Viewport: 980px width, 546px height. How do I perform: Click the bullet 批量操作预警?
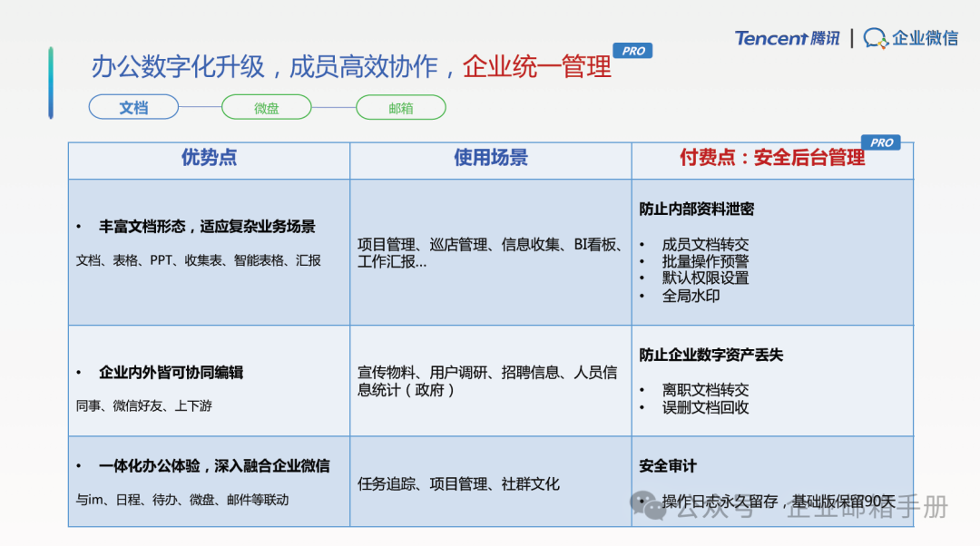click(x=705, y=261)
